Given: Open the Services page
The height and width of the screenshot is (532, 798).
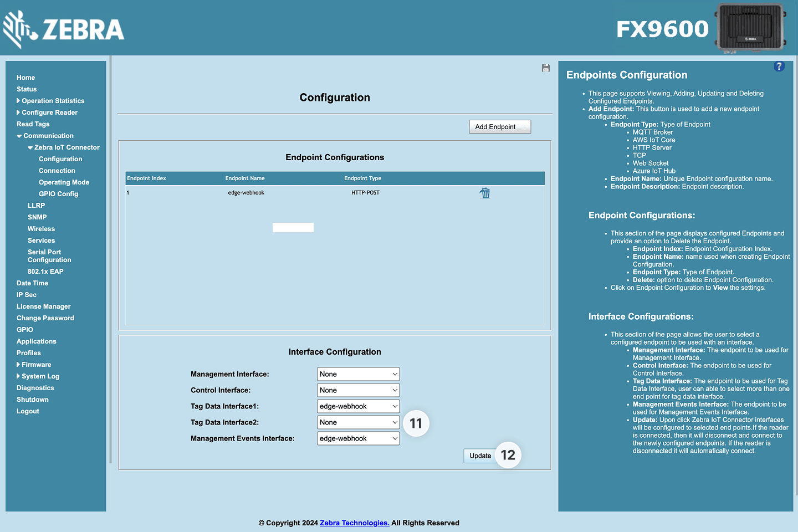Looking at the screenshot, I should (x=42, y=241).
